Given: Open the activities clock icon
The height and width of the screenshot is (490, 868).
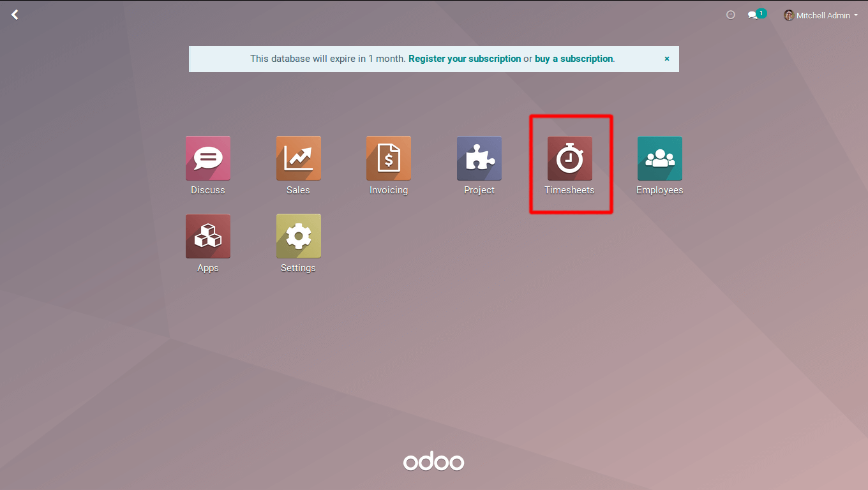Looking at the screenshot, I should [731, 15].
